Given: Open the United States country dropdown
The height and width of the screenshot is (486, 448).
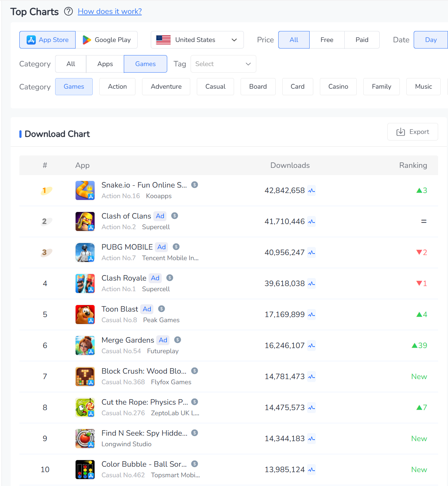Looking at the screenshot, I should pyautogui.click(x=197, y=40).
